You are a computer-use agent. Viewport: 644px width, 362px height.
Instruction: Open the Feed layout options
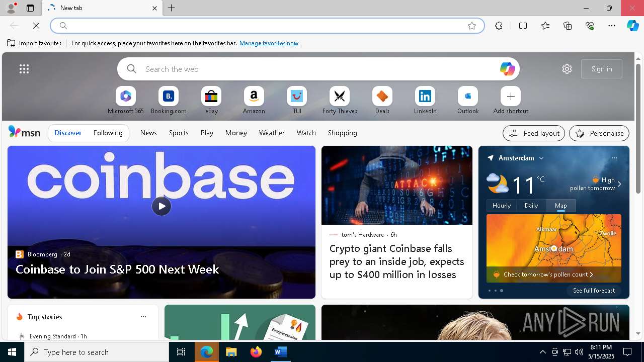click(x=534, y=133)
